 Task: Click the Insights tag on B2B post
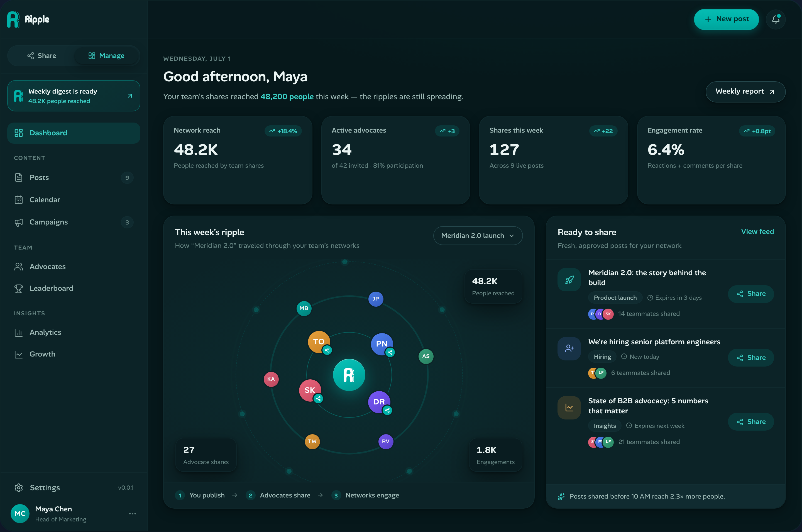tap(605, 426)
